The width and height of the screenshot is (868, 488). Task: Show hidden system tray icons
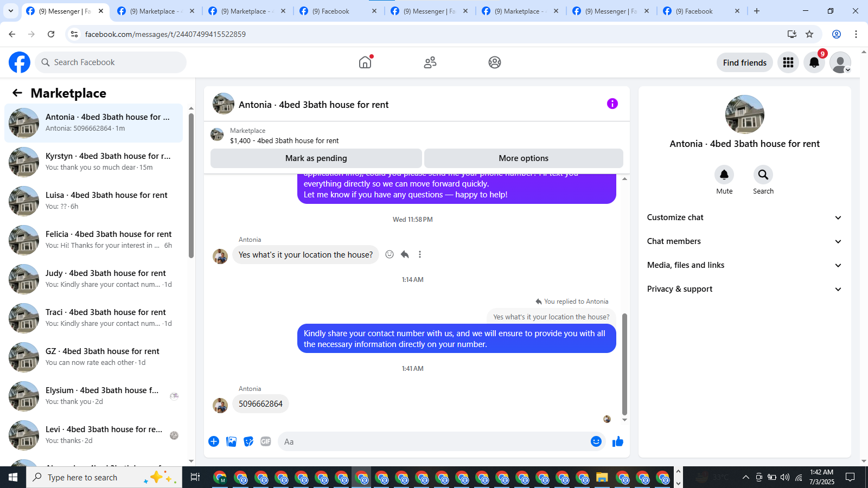745,477
